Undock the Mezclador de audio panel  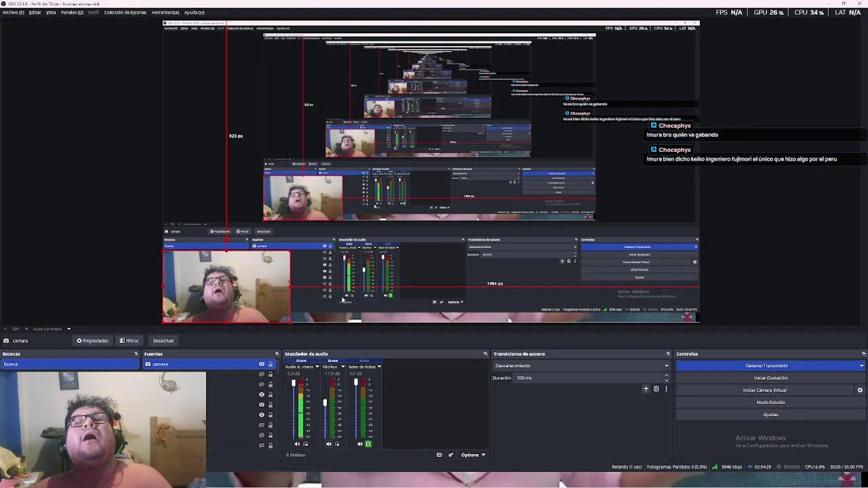click(x=485, y=354)
